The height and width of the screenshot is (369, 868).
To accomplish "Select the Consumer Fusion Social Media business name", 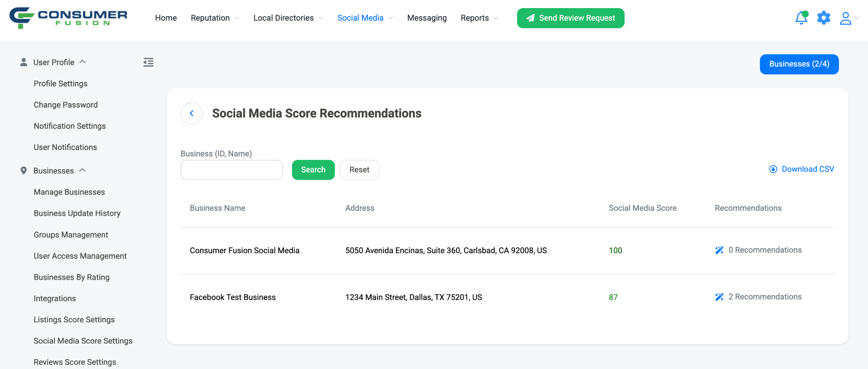I will coord(245,251).
